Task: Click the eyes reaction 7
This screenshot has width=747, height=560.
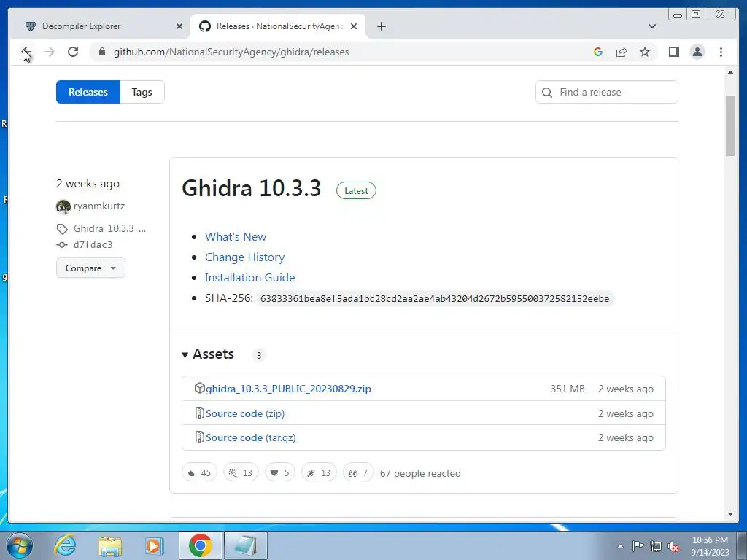Action: pos(358,472)
